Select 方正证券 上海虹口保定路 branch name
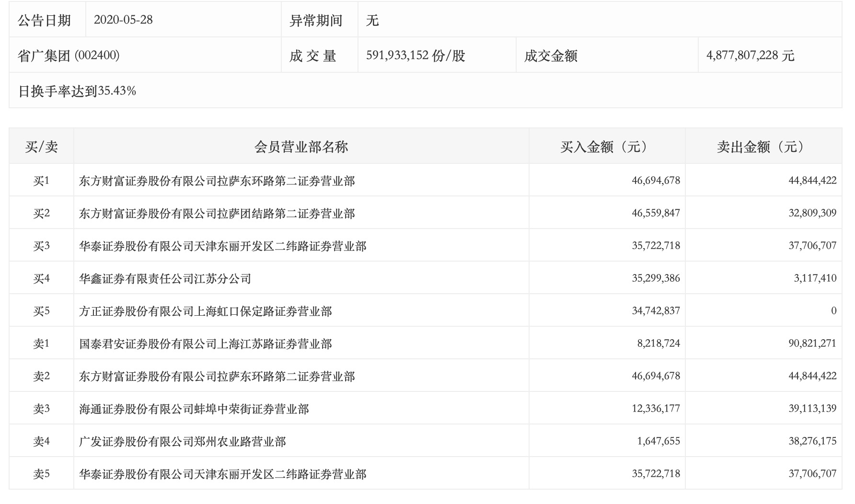Viewport: 855px width, 504px height. coord(205,311)
